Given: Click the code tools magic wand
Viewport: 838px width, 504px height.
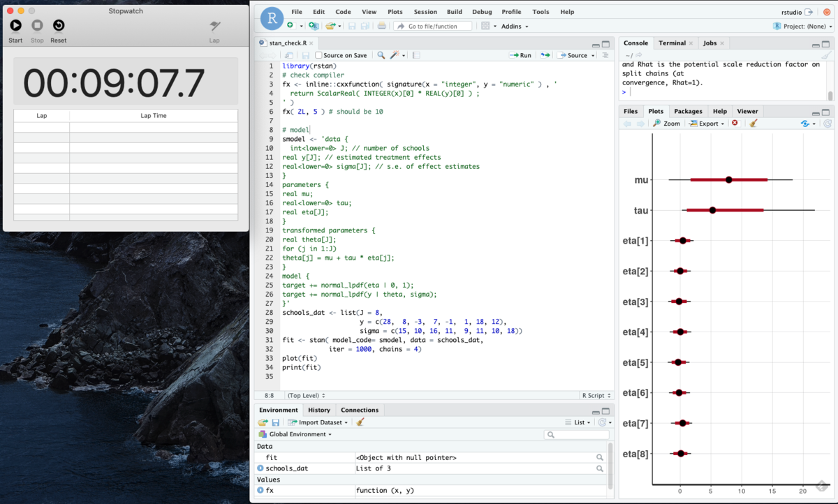Looking at the screenshot, I should pos(395,55).
